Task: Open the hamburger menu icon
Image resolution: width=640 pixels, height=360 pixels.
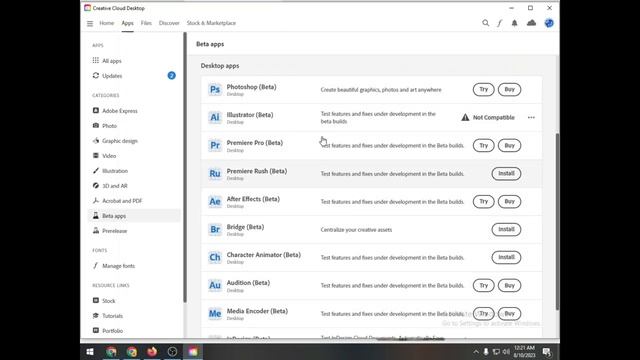Action: point(90,24)
